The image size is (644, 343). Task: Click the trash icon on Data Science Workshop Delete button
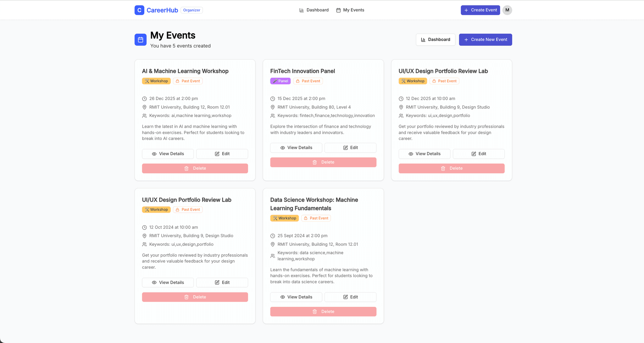(315, 311)
